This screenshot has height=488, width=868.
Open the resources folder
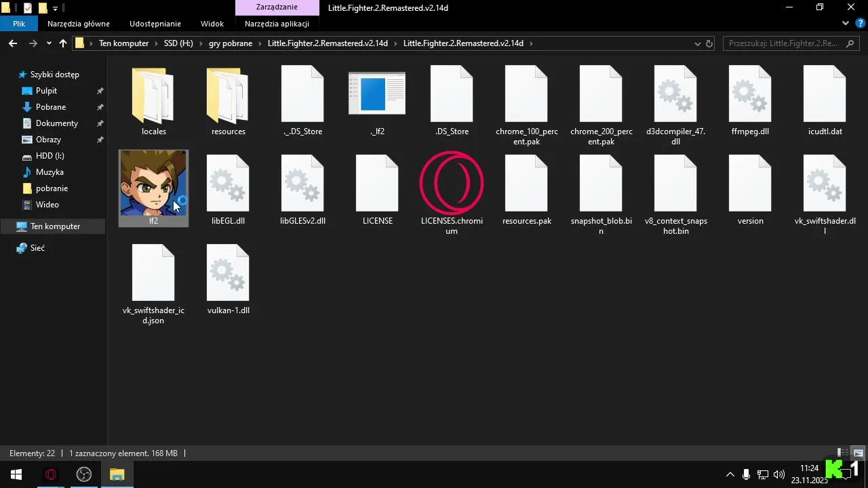229,102
